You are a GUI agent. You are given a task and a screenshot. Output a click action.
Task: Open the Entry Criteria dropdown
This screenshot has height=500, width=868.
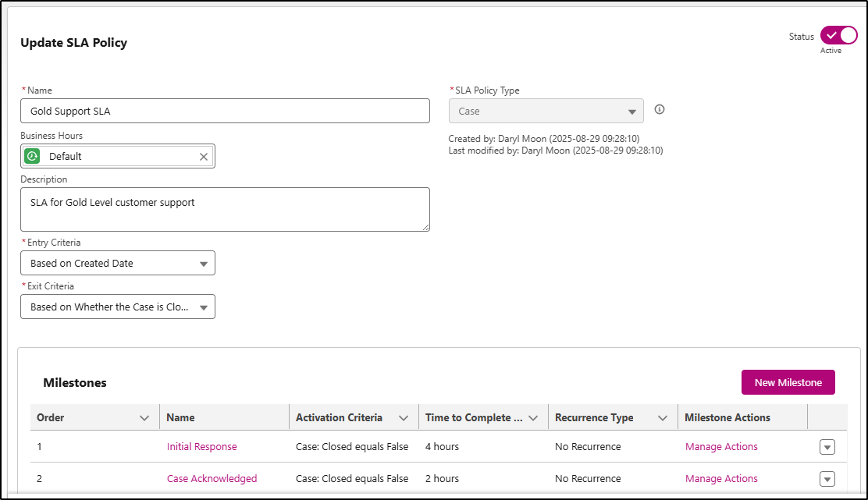point(118,264)
